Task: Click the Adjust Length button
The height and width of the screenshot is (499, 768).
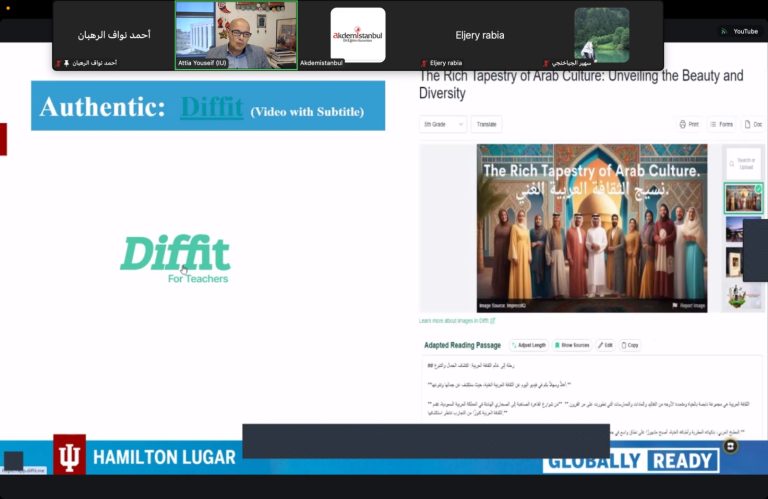Action: [x=528, y=345]
